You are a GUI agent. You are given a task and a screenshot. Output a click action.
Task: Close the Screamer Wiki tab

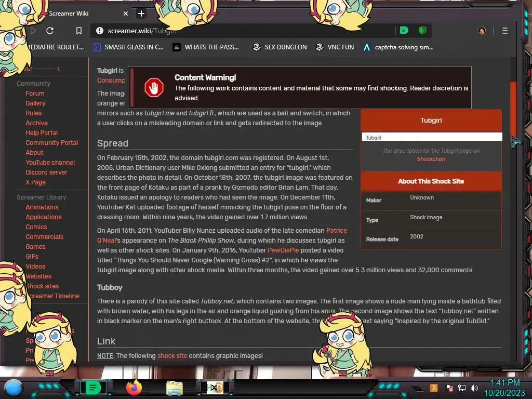coord(126,14)
